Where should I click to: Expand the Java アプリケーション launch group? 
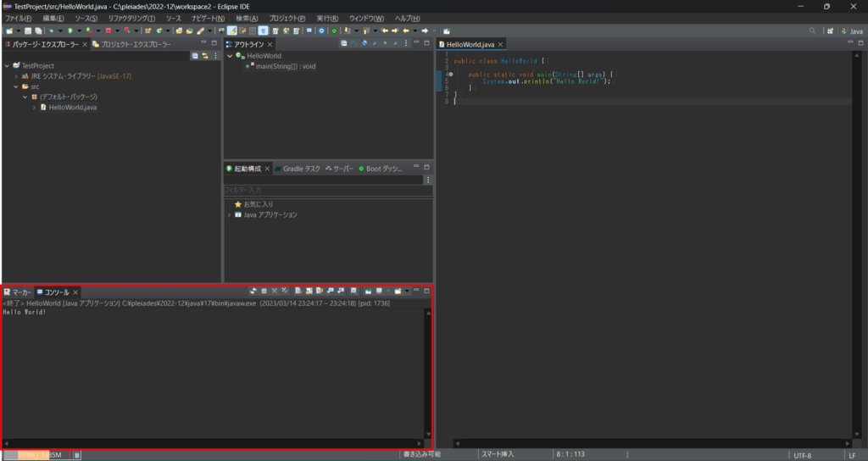(x=229, y=215)
